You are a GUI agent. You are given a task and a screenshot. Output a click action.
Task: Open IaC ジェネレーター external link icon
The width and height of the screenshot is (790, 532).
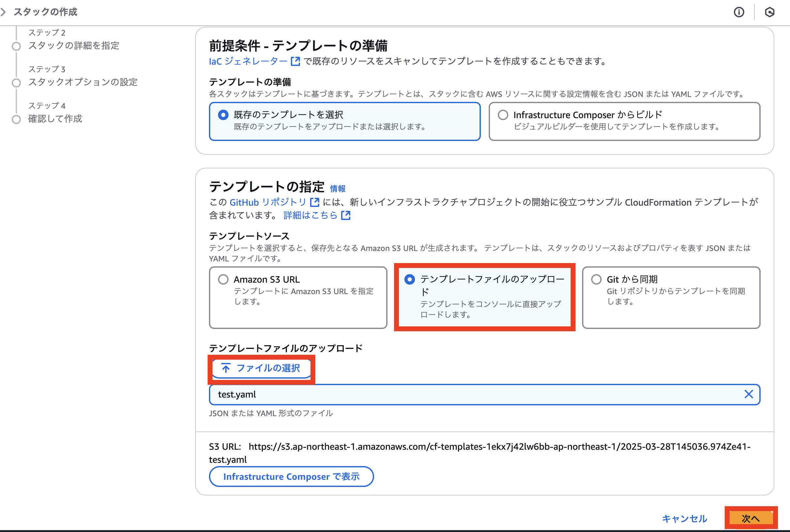[x=295, y=61]
